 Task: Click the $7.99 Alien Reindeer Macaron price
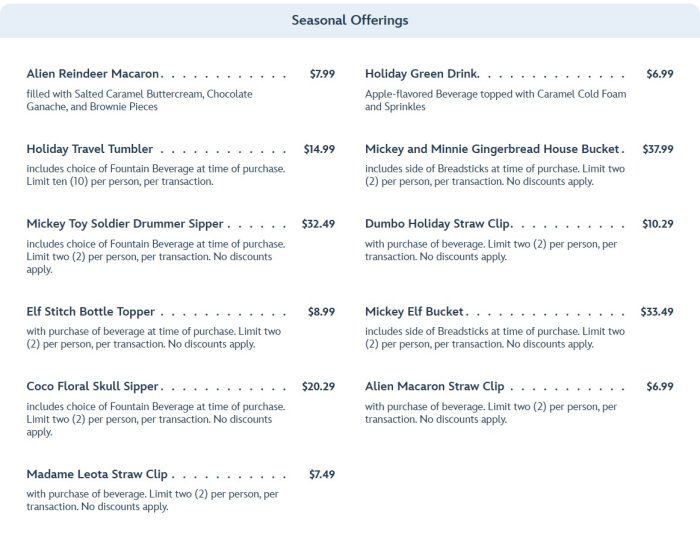(x=322, y=74)
